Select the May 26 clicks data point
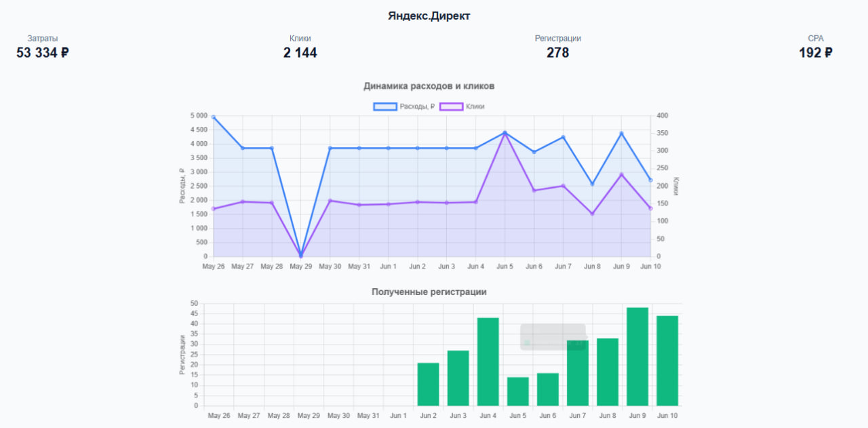Screen dimensions: 868x428 click(214, 209)
